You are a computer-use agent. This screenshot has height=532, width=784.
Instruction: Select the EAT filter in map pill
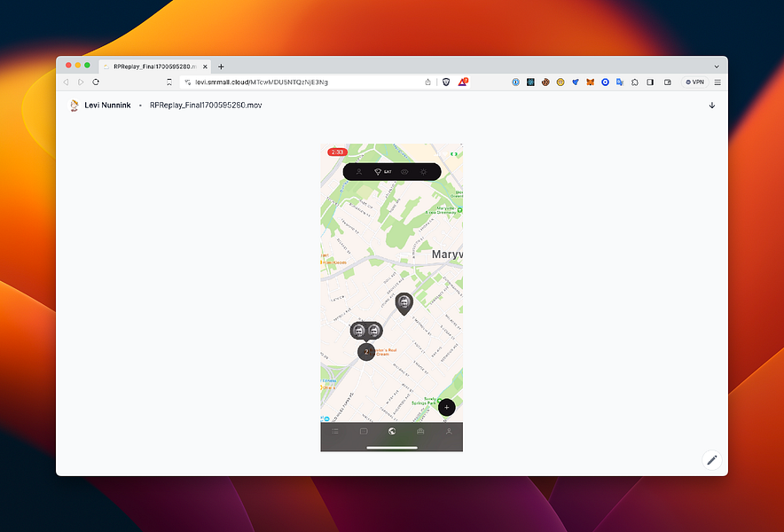pos(383,171)
